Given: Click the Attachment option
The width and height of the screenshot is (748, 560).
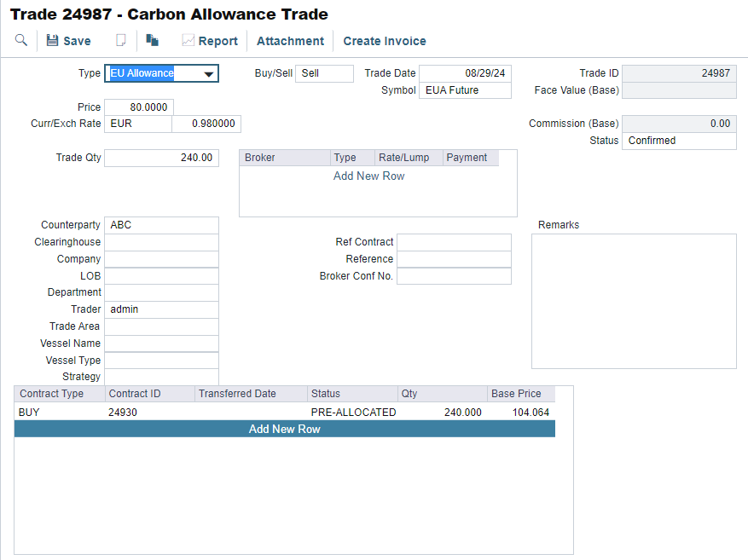Looking at the screenshot, I should pyautogui.click(x=290, y=41).
